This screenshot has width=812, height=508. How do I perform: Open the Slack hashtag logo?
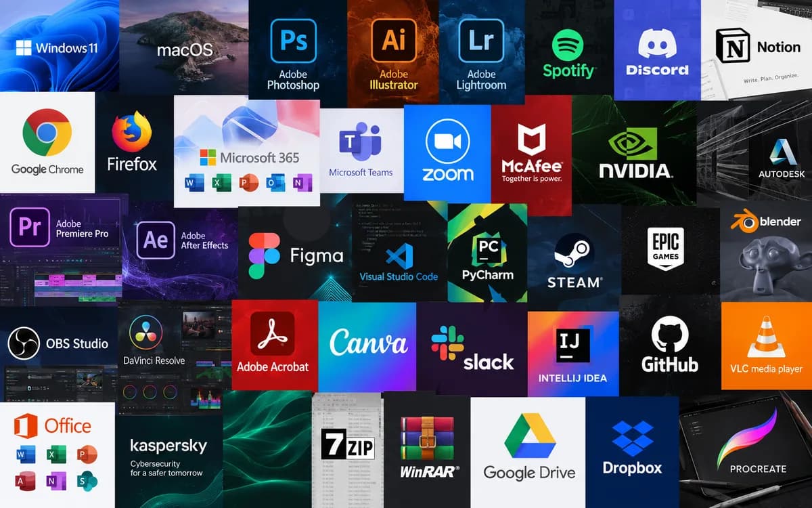448,342
